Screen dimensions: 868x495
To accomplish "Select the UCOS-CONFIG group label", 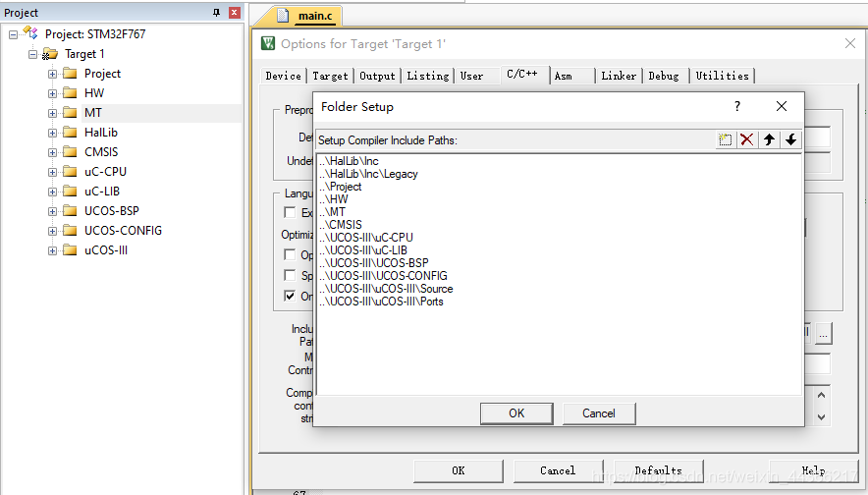I will [123, 231].
